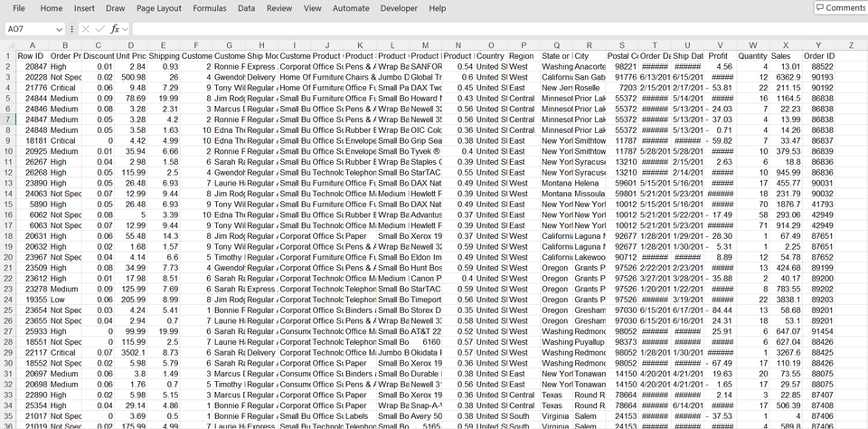The width and height of the screenshot is (868, 429).
Task: Select unit price cell 500.98
Action: (x=130, y=77)
